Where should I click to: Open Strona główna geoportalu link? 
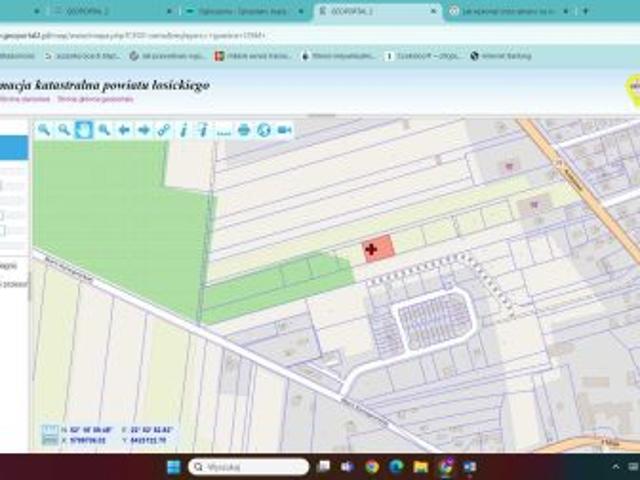click(95, 99)
